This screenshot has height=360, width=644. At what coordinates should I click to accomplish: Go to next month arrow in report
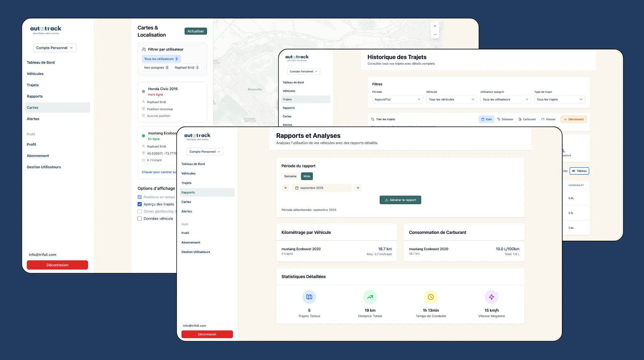(x=358, y=188)
